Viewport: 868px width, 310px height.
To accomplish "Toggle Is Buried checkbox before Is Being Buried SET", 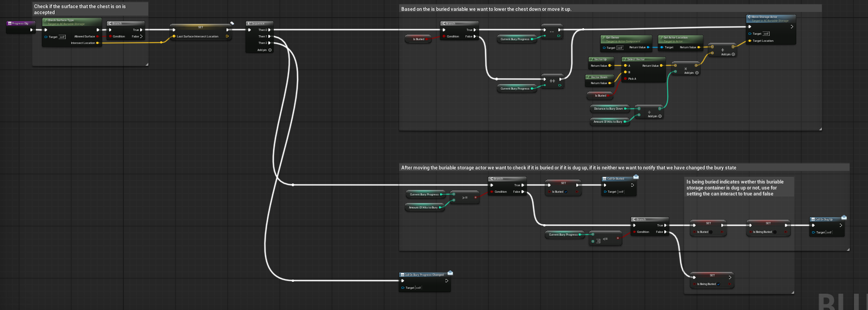I will point(711,232).
